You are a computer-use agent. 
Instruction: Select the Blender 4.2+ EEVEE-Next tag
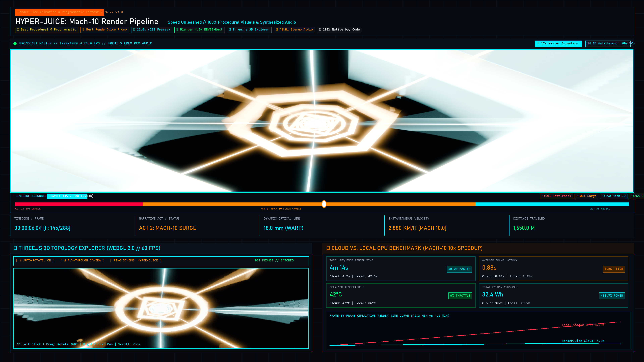(x=200, y=30)
